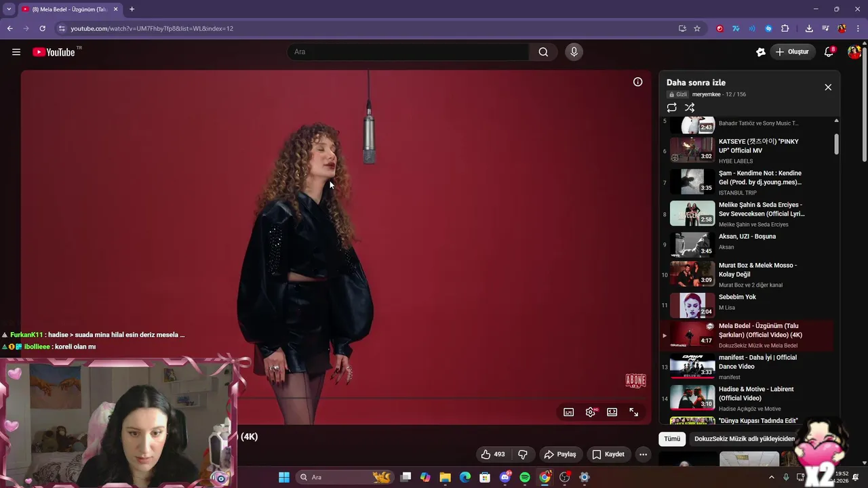
Task: Bookmark this page with the star
Action: (x=697, y=28)
